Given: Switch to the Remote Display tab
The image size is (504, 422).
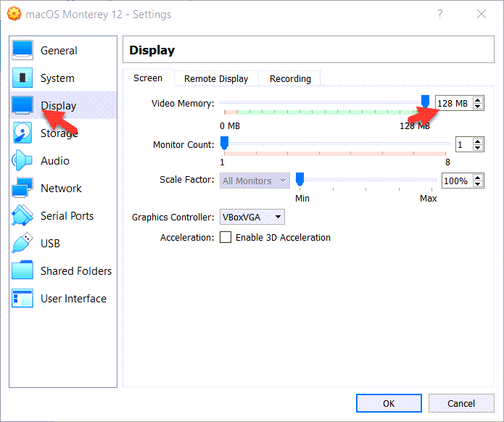Looking at the screenshot, I should click(216, 79).
